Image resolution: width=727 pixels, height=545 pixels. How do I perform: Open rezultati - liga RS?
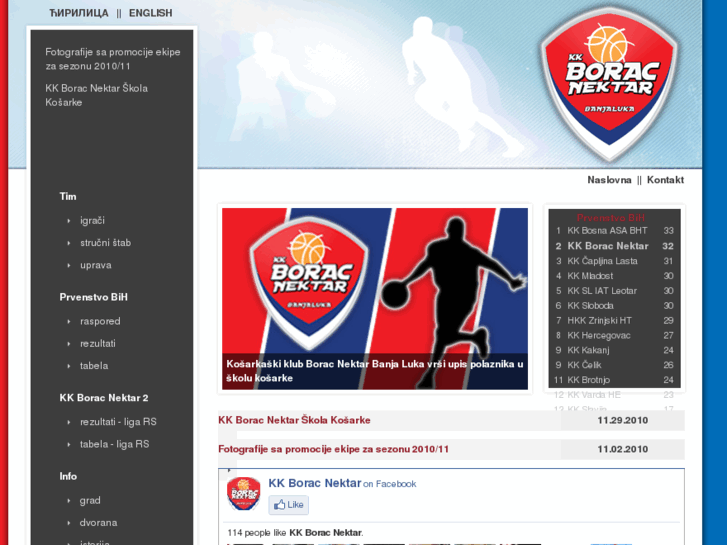pos(118,422)
